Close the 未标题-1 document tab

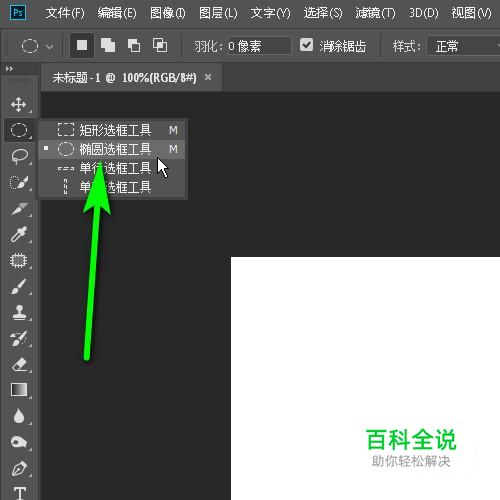click(x=208, y=77)
